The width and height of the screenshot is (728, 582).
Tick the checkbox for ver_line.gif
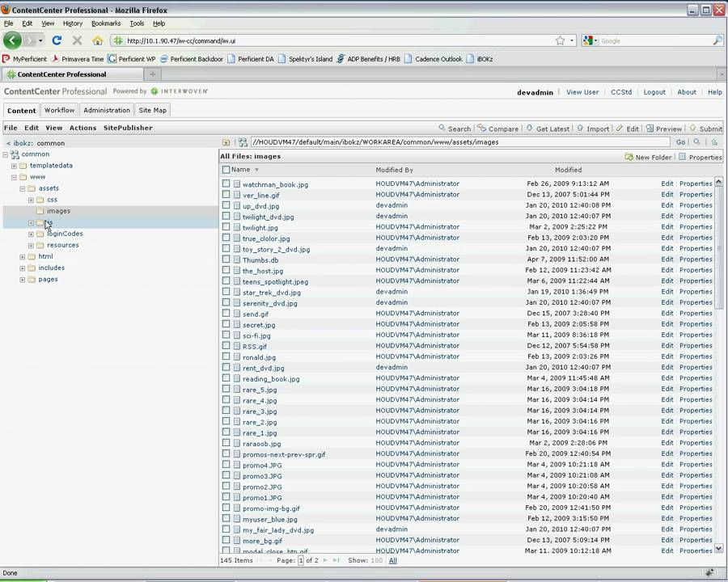coord(226,194)
